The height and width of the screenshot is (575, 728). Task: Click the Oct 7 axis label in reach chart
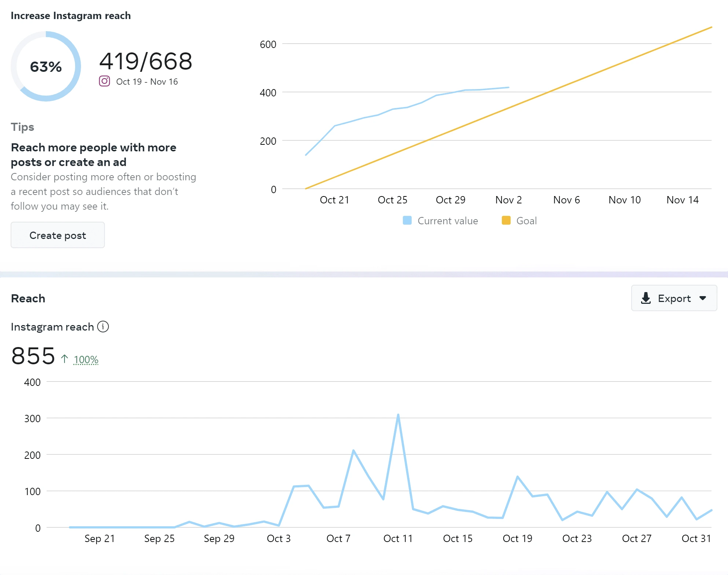(x=338, y=538)
